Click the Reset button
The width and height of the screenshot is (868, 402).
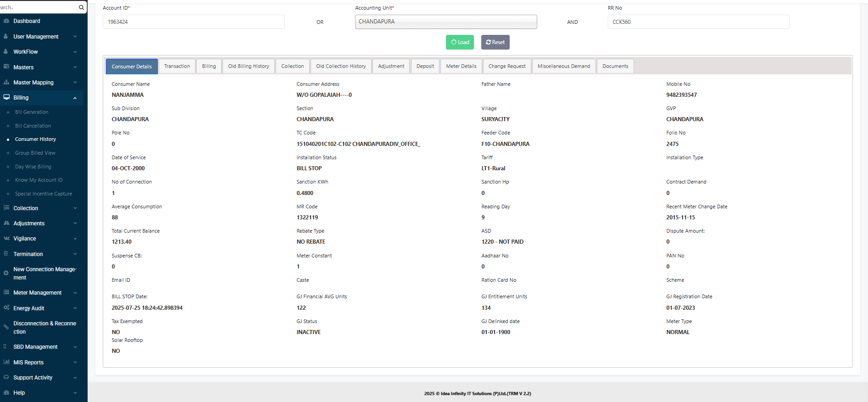495,42
